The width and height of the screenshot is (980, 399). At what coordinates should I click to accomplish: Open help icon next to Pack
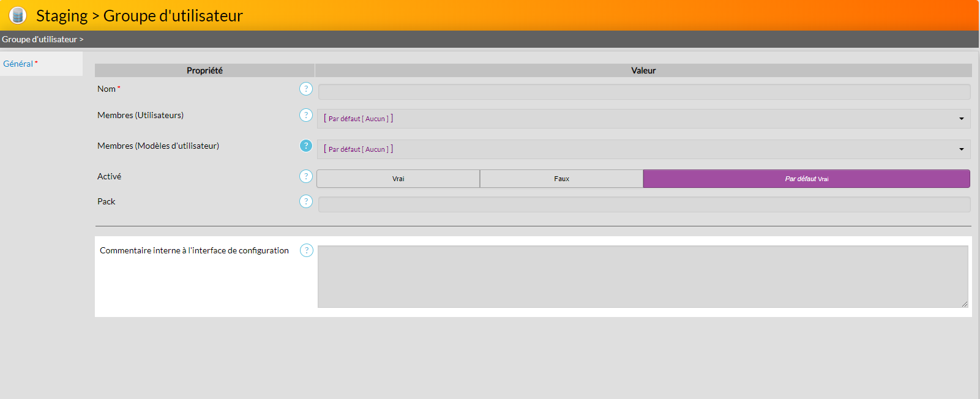(306, 201)
